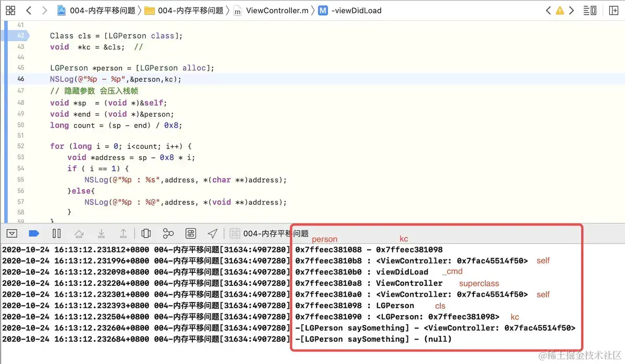
Task: Click the NSLog line with '%p : %@'
Action: pos(186,202)
